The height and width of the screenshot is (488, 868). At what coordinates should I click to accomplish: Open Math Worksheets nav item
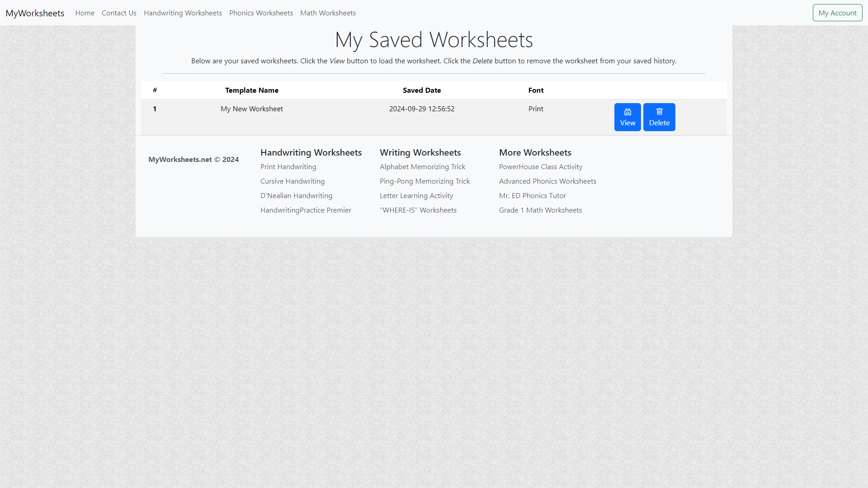328,13
